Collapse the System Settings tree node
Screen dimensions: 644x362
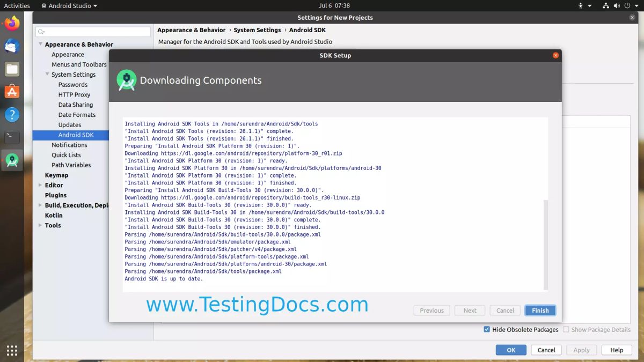coord(47,75)
